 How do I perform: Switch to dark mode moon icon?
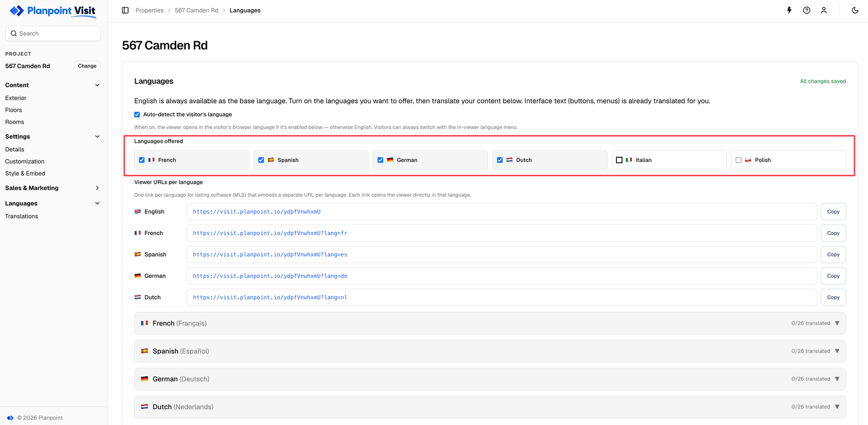point(855,10)
